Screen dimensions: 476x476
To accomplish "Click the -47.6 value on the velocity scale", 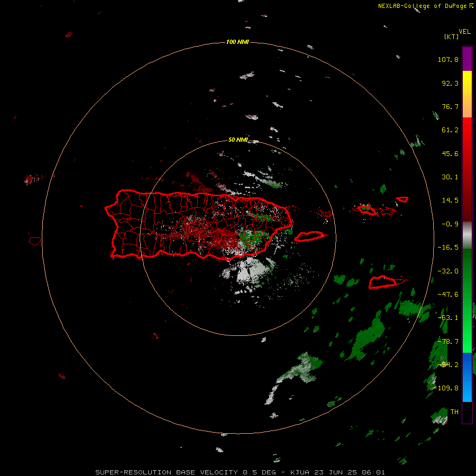I will click(448, 295).
